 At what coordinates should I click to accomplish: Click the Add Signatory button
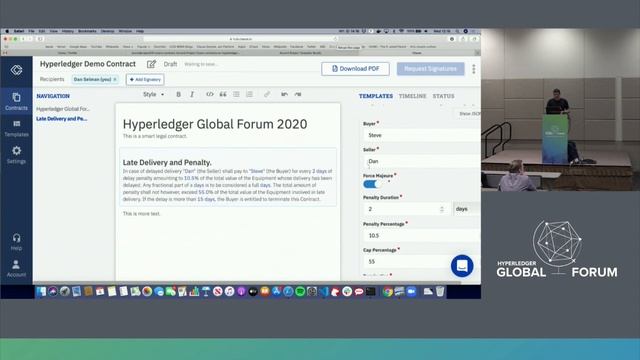coord(145,79)
